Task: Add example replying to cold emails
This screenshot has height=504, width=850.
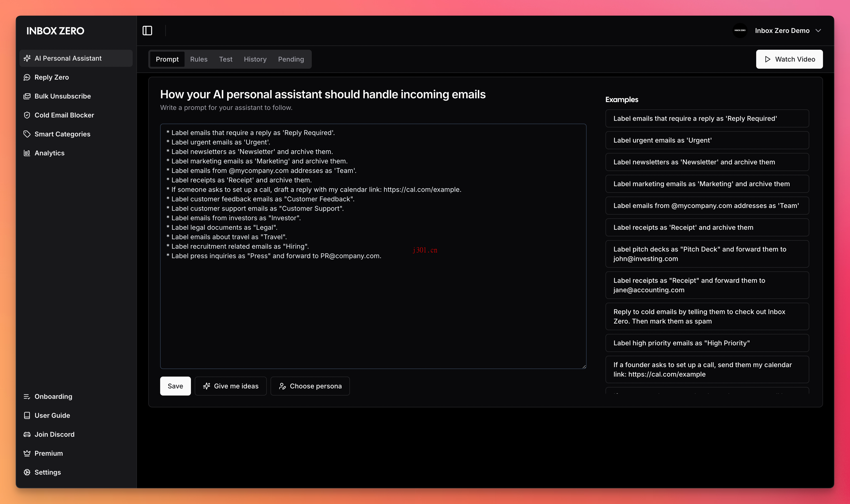Action: 707,316
